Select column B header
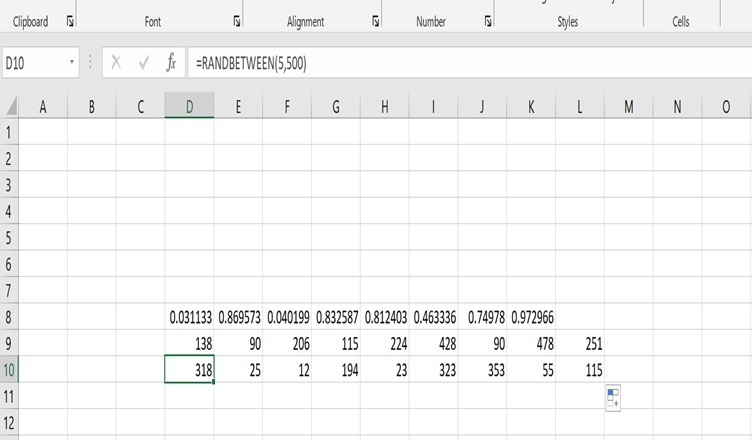This screenshot has width=752, height=440. (92, 107)
